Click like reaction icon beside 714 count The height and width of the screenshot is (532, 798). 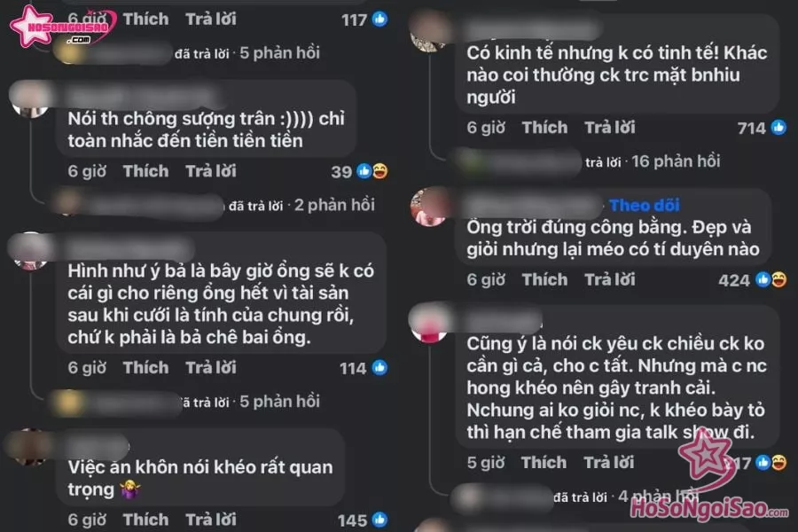pos(778,128)
